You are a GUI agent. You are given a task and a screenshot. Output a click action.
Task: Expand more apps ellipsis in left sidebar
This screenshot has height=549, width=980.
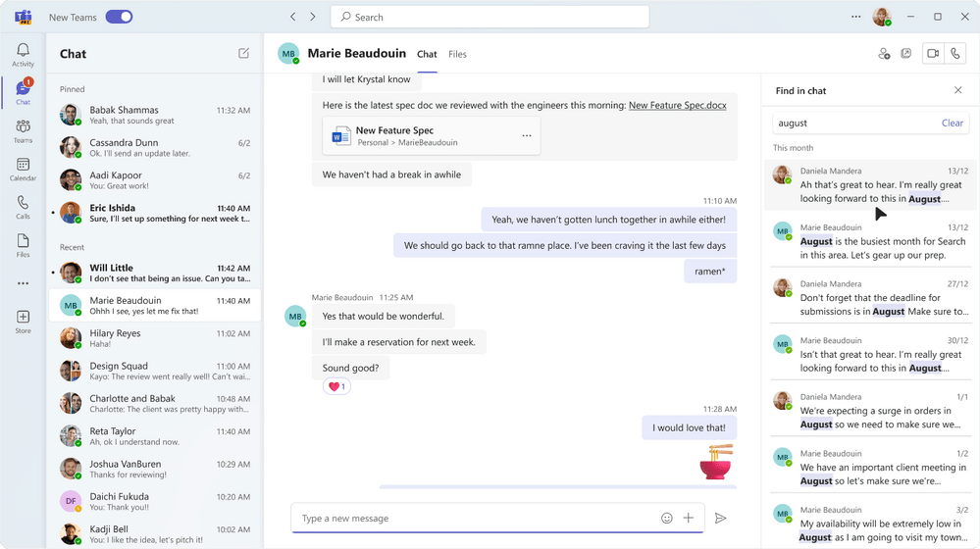(23, 283)
